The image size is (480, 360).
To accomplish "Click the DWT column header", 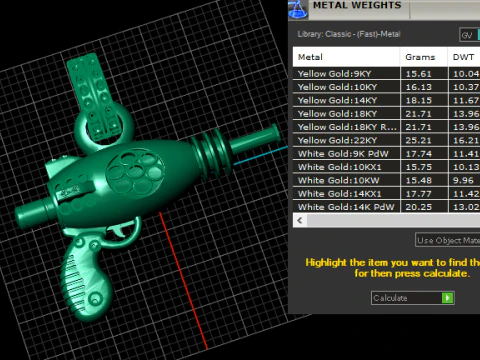I will (464, 57).
